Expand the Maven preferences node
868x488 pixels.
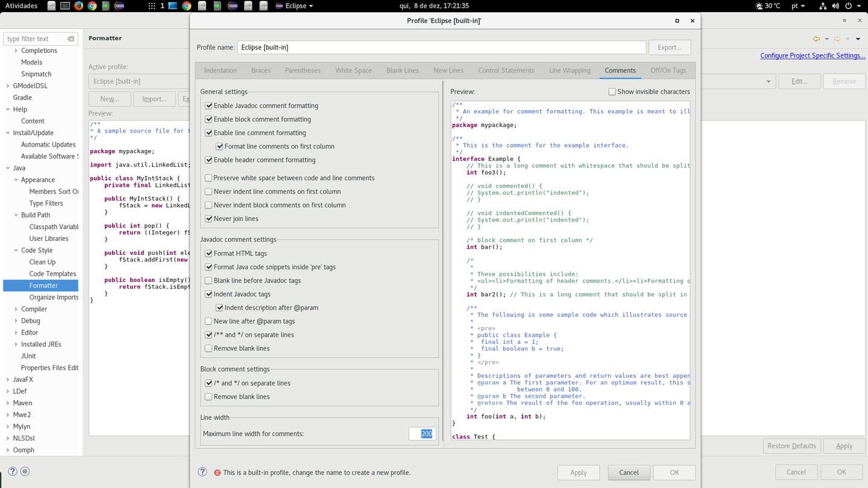point(8,403)
